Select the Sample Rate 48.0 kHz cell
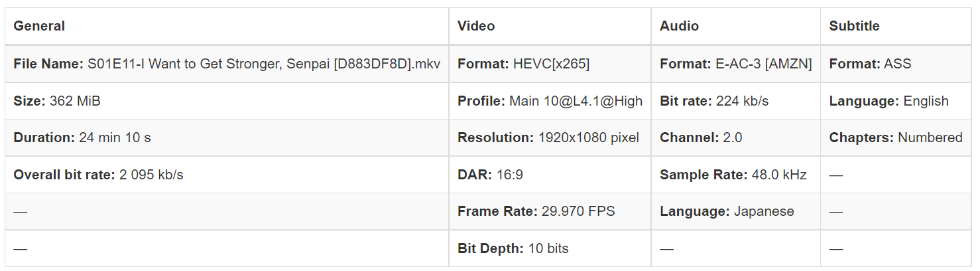The height and width of the screenshot is (271, 980). (x=733, y=175)
